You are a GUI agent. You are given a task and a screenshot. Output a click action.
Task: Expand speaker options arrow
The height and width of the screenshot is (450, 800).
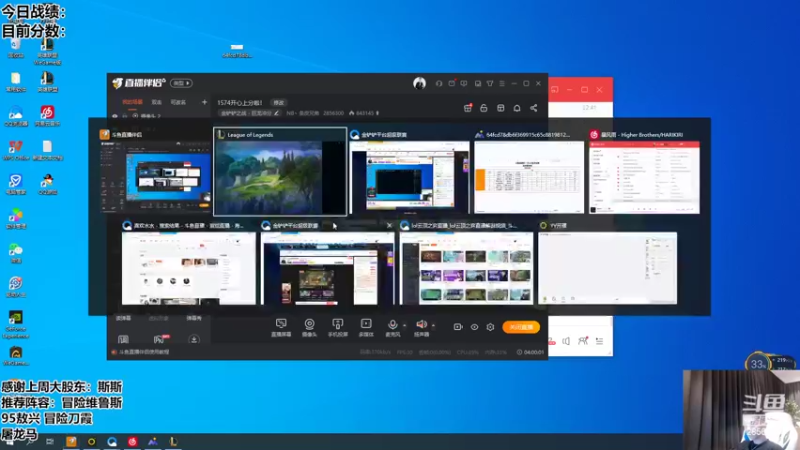433,325
